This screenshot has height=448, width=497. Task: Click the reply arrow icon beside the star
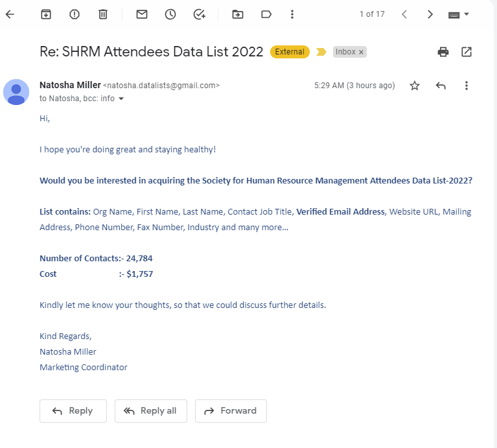441,86
